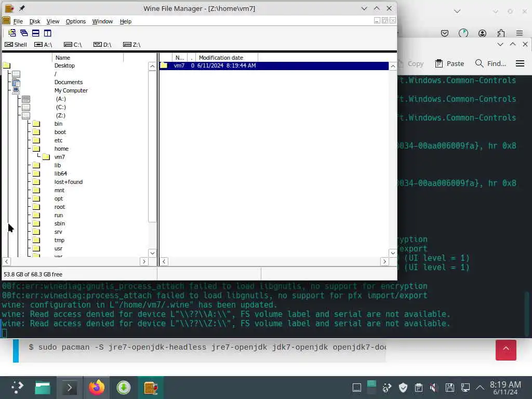Open the Window menu
The width and height of the screenshot is (532, 399).
tap(102, 21)
